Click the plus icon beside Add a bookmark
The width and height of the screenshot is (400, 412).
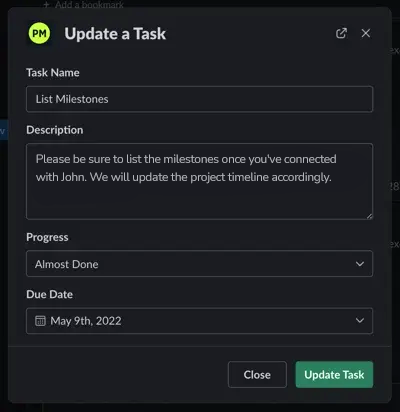46,5
